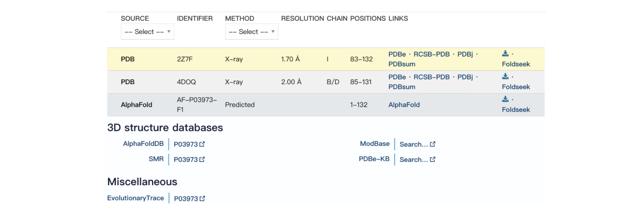Open the PDBsum link for 2Z7F
644x215 pixels.
402,64
